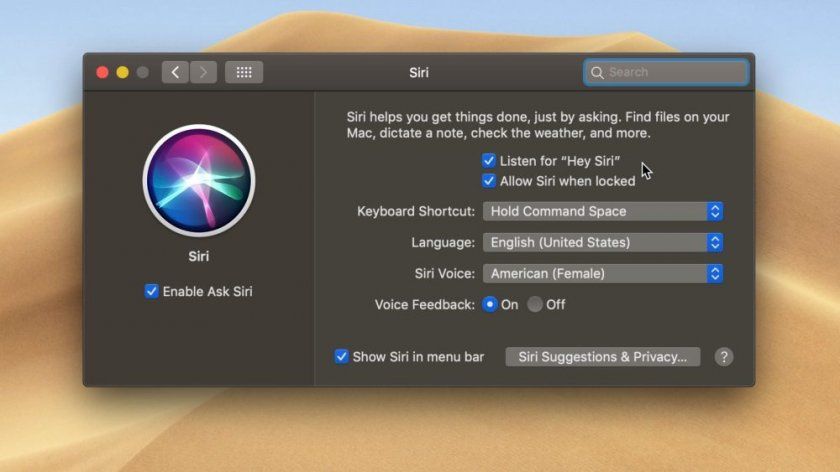Click the back navigation arrow

click(x=175, y=72)
